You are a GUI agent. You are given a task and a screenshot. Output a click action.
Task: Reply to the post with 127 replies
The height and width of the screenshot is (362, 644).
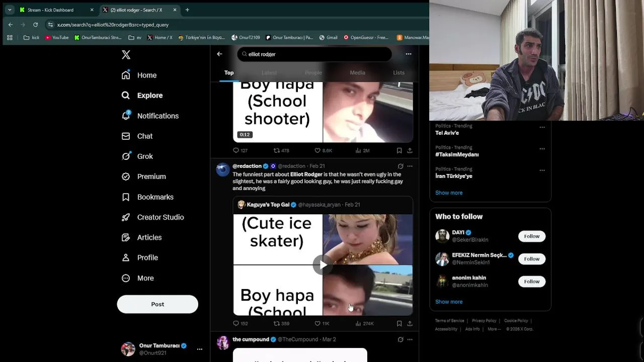(240, 150)
